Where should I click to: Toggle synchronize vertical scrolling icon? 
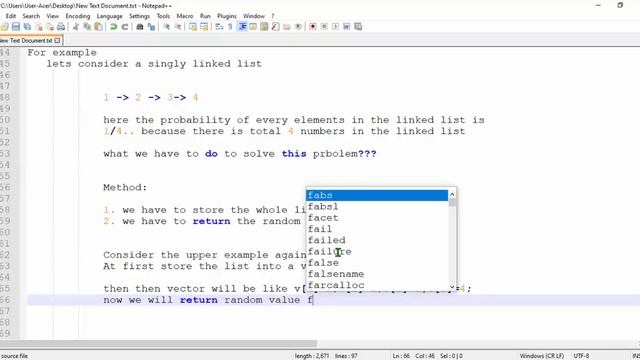pyautogui.click(x=193, y=27)
